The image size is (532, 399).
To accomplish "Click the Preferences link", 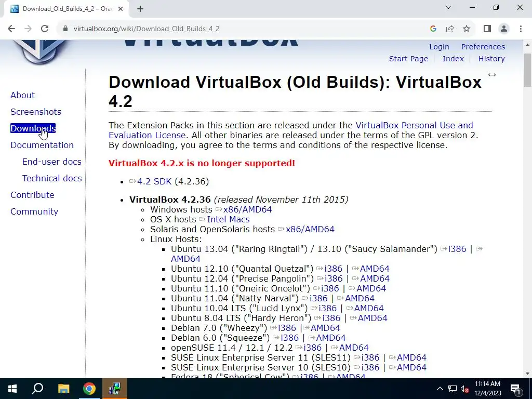I will tap(483, 47).
